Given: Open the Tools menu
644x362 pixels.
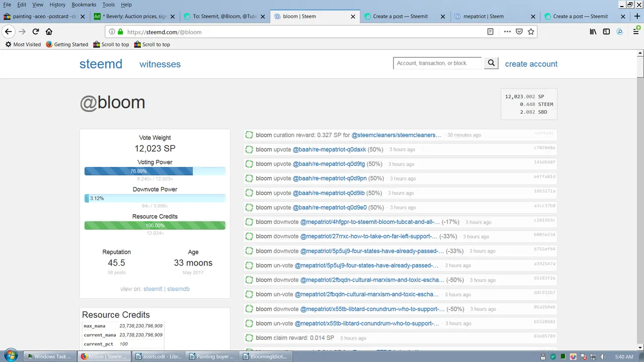Looking at the screenshot, I should pyautogui.click(x=109, y=5).
